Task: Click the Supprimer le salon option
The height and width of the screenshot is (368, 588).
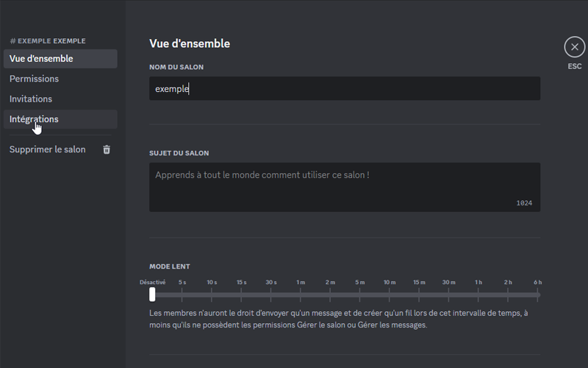Action: click(48, 149)
